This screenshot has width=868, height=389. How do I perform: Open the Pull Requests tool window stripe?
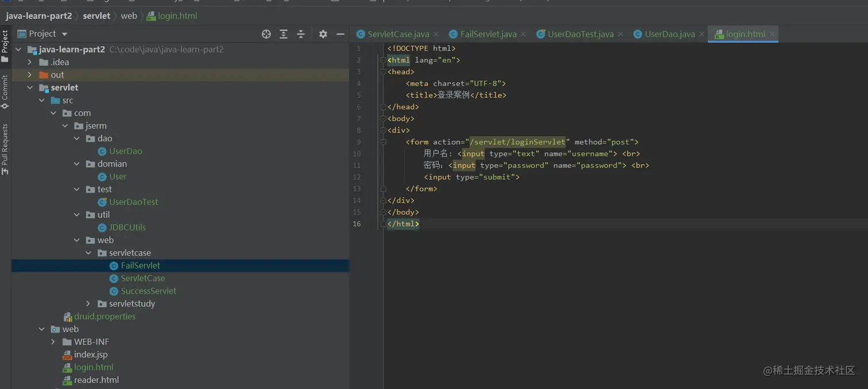[x=5, y=149]
